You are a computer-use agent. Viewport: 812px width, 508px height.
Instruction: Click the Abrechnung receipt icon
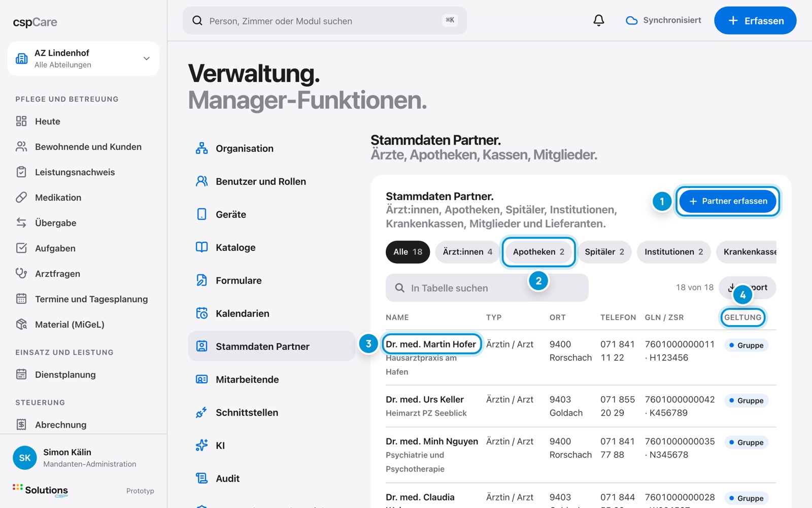(21, 425)
